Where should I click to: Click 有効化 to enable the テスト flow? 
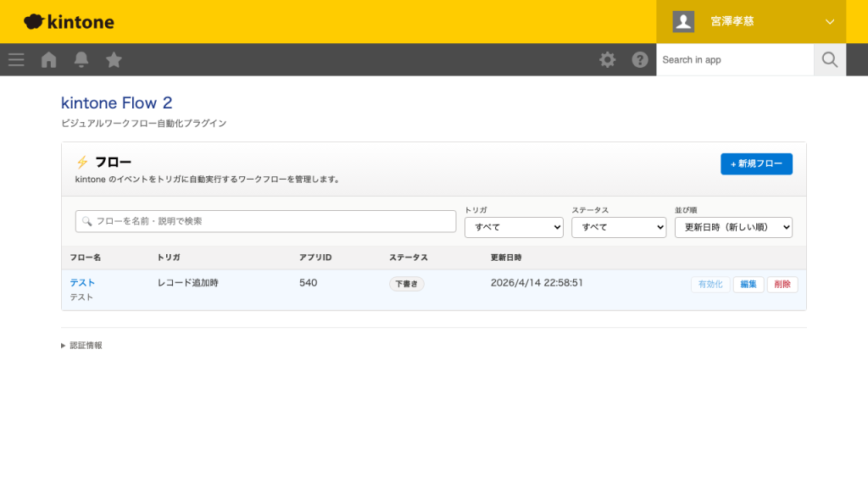(709, 285)
